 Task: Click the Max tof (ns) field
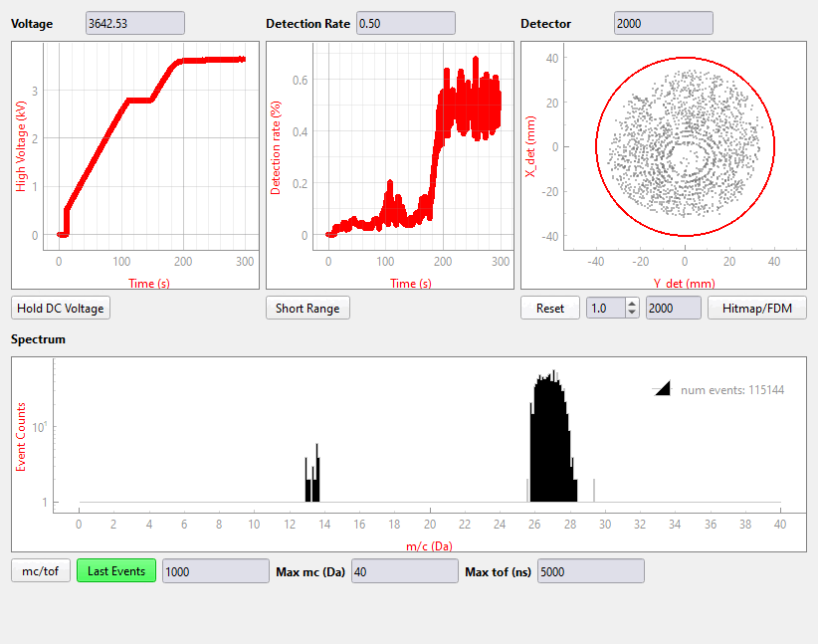(590, 571)
